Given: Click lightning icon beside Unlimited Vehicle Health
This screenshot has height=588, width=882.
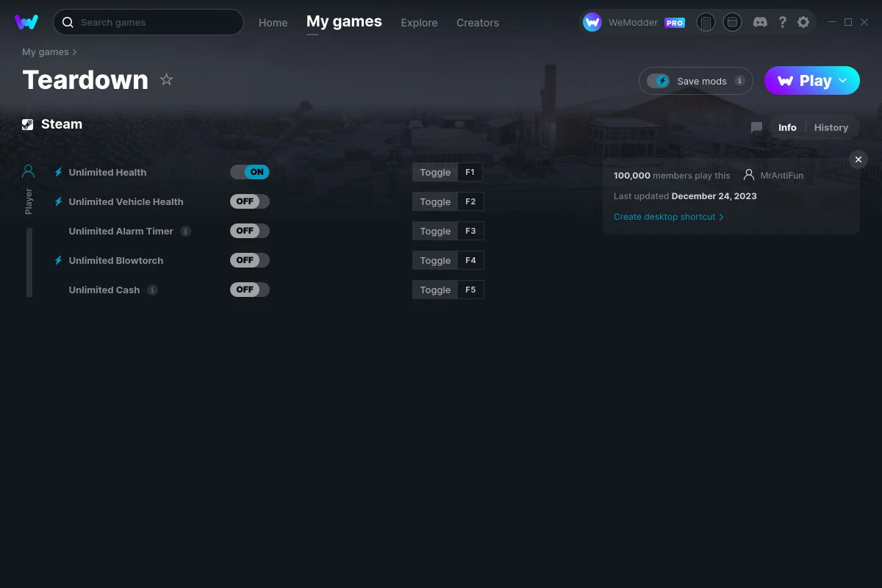Looking at the screenshot, I should tap(58, 201).
